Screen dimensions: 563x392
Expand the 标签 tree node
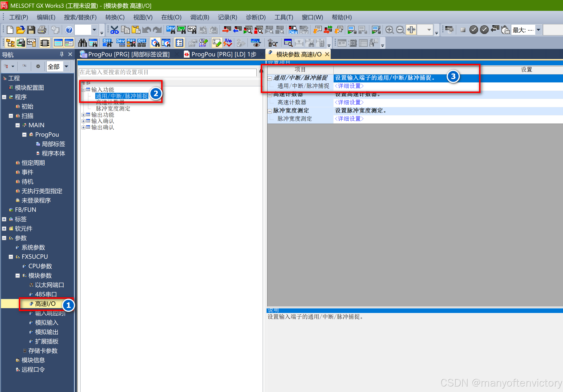click(4, 219)
